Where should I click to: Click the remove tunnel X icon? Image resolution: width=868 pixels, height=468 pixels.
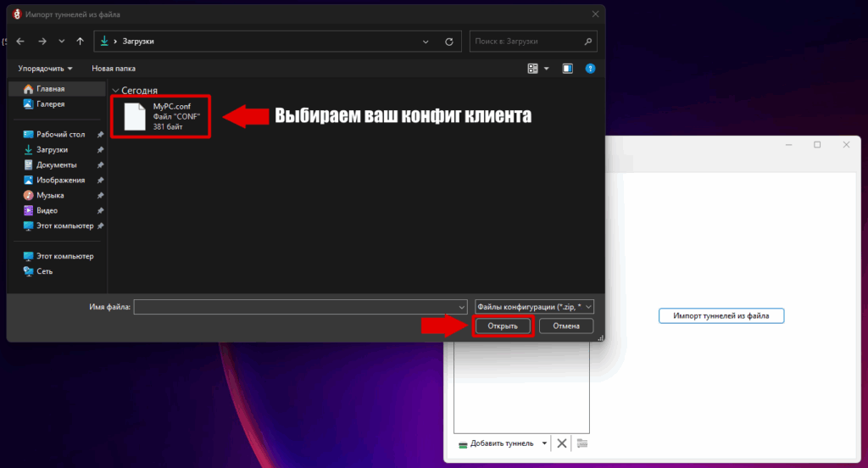click(x=561, y=443)
